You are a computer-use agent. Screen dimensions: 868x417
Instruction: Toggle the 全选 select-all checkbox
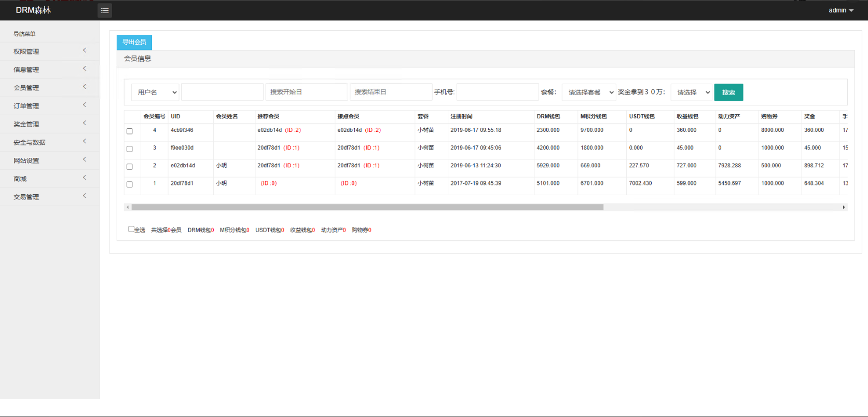(131, 229)
